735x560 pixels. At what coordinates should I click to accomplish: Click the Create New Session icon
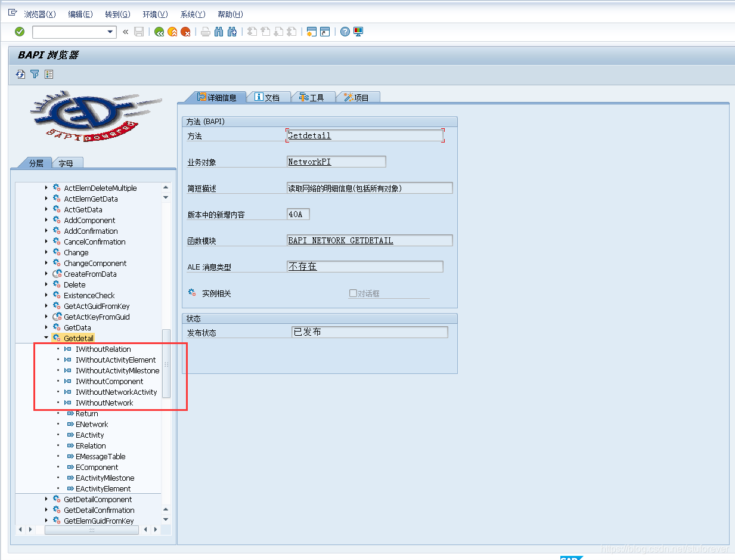311,32
